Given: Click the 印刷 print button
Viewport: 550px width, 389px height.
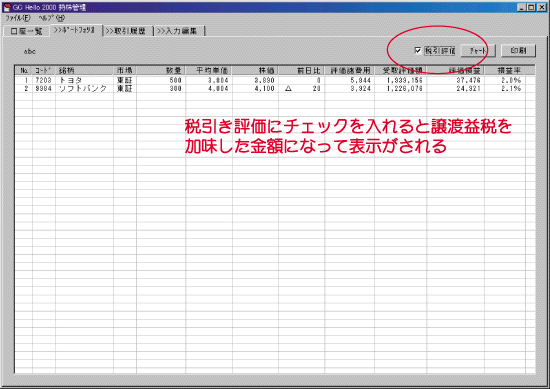Looking at the screenshot, I should pos(518,51).
